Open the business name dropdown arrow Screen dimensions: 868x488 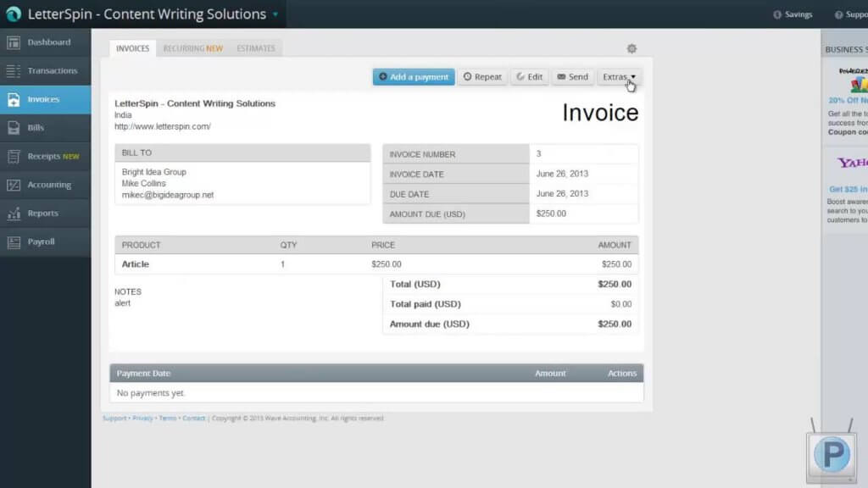pyautogui.click(x=275, y=14)
